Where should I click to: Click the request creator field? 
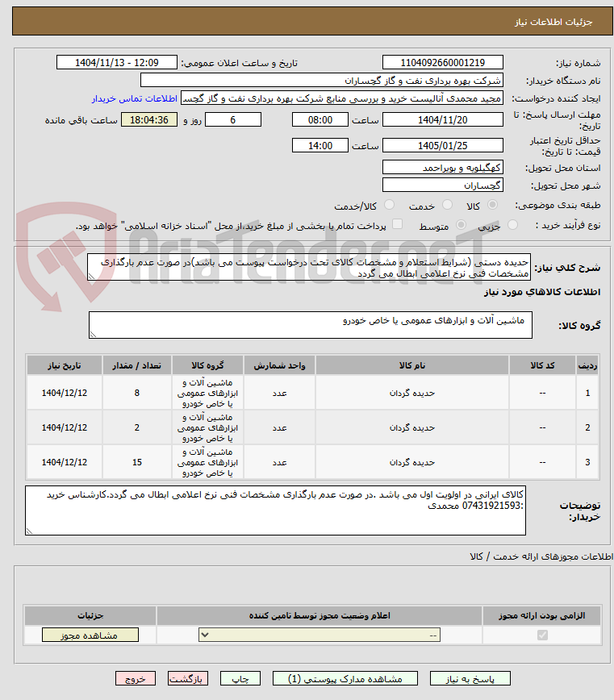pos(341,98)
